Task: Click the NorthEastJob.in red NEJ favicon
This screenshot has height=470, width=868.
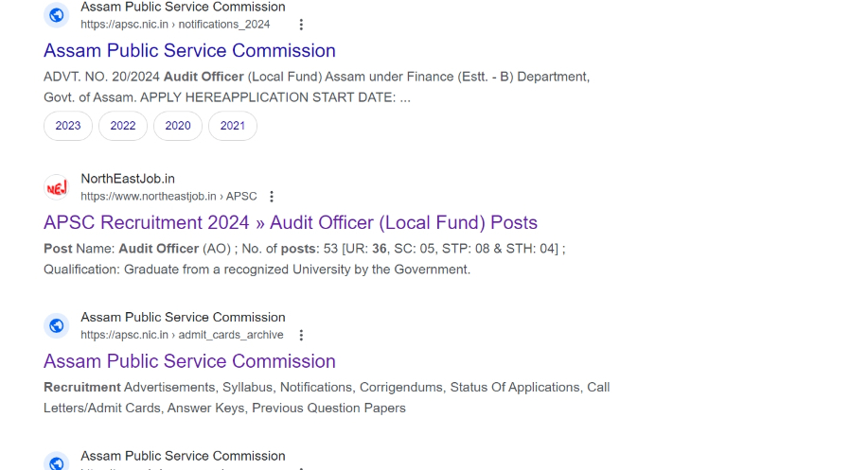Action: coord(57,187)
